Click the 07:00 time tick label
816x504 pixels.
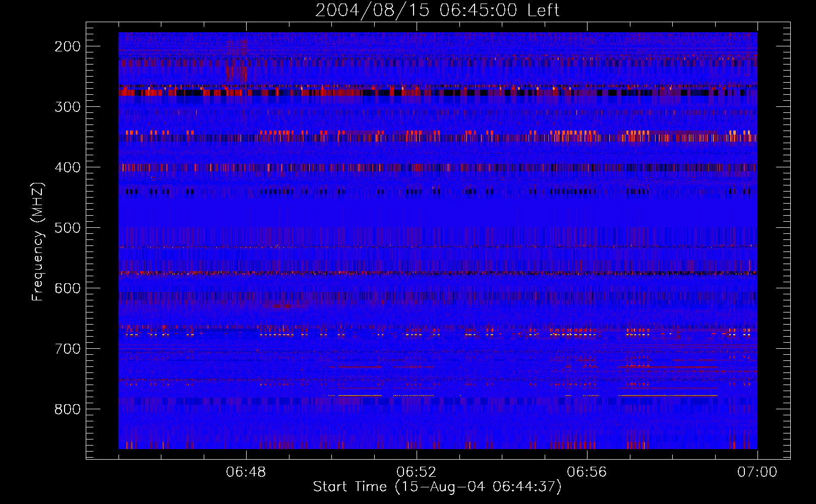coord(757,472)
